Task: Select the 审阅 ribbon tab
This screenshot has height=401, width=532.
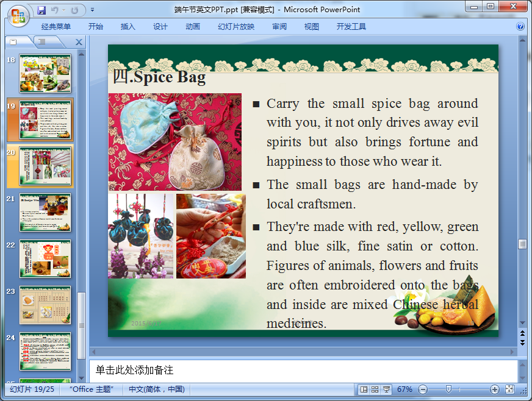Action: [279, 26]
